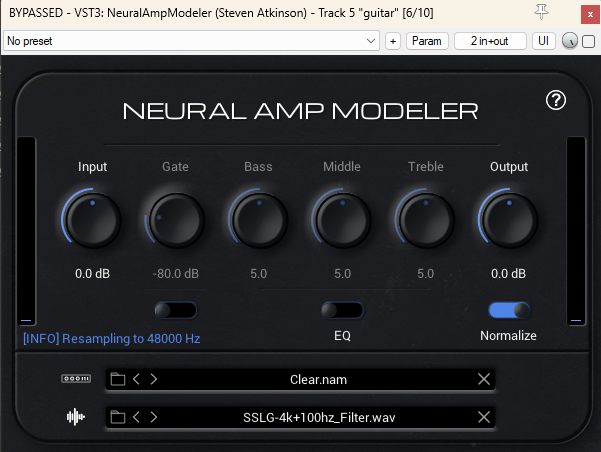Click the waveform IR icon beside SSLG filter
This screenshot has height=452, width=601.
[76, 417]
